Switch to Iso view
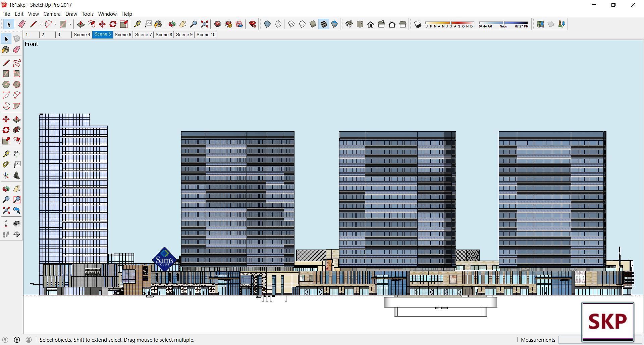The height and width of the screenshot is (345, 644). (x=349, y=24)
